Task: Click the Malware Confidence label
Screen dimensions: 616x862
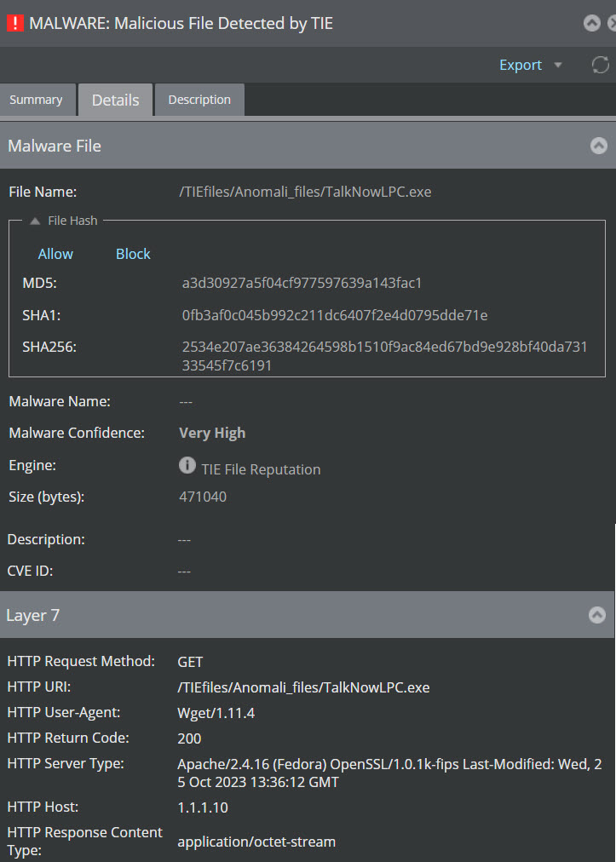Action: [77, 434]
